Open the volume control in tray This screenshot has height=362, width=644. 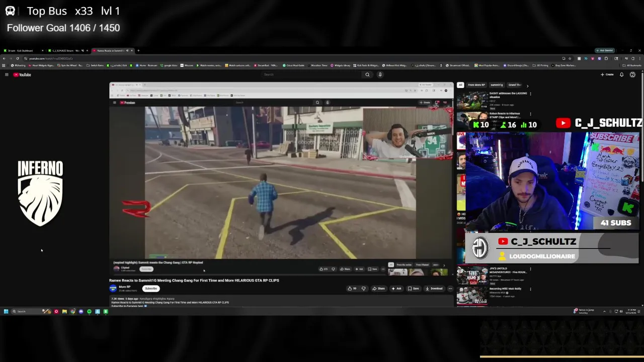tap(621, 311)
